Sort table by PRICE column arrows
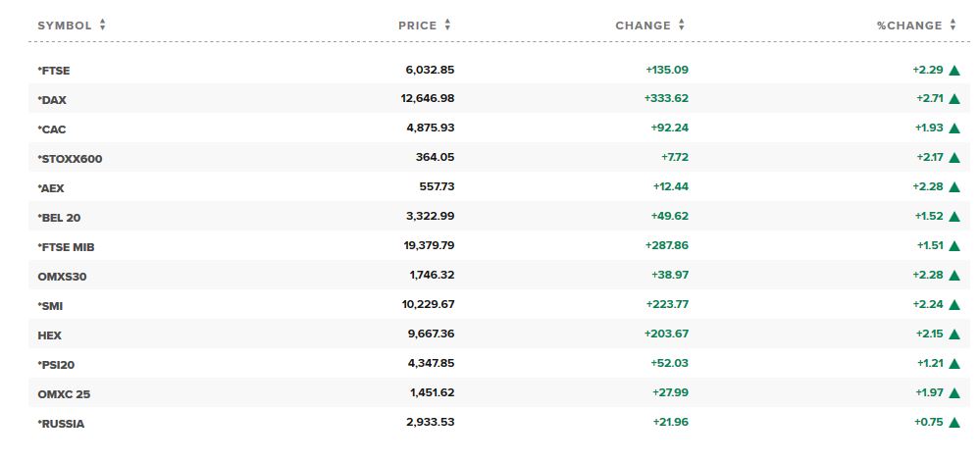 (447, 25)
